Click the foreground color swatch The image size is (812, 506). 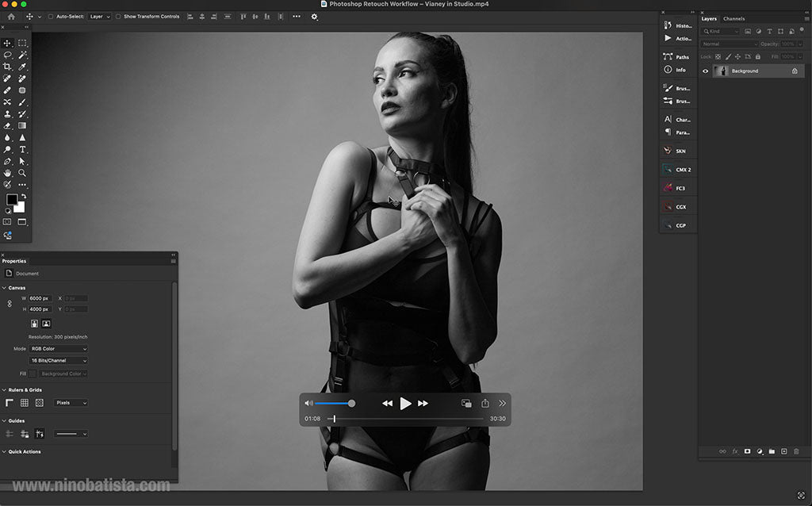(x=11, y=198)
